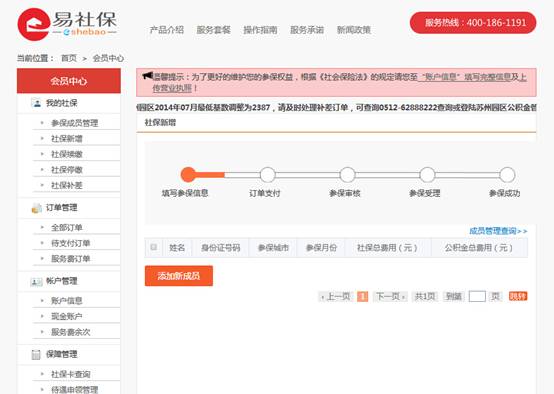Click the 参保审核 step circle
554x394 pixels.
348,175
